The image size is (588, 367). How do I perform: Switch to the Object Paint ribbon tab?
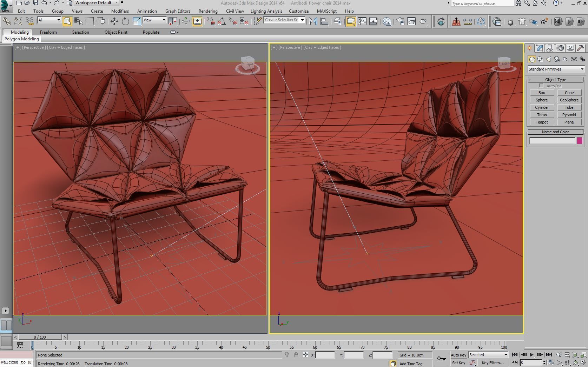(116, 32)
